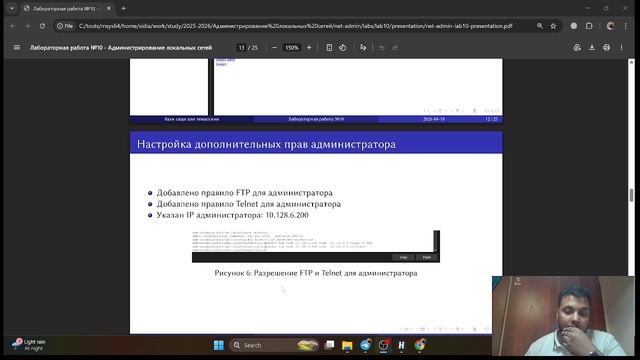Open the PDF viewer more actions menu
This screenshot has height=360, width=640.
pos(622,48)
